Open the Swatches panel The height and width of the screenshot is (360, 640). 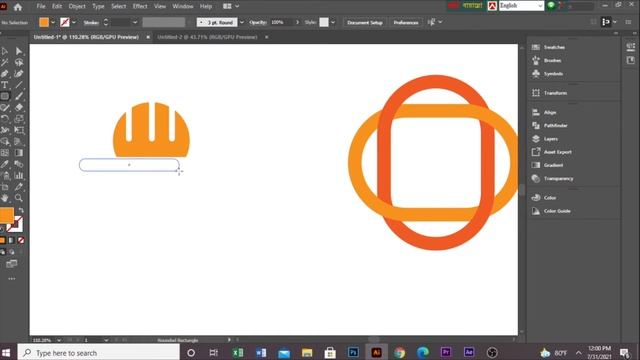click(554, 47)
